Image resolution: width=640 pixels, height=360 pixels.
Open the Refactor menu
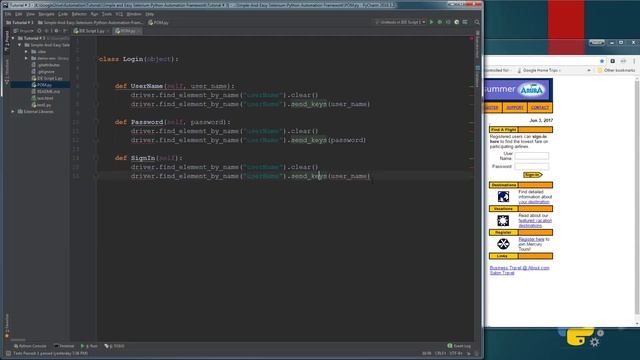tap(79, 14)
